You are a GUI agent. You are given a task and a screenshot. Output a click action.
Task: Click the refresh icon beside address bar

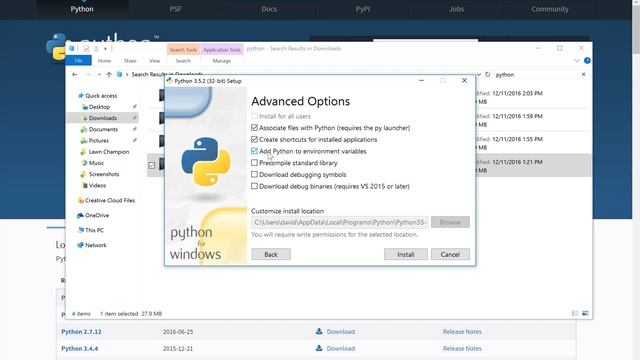point(487,74)
